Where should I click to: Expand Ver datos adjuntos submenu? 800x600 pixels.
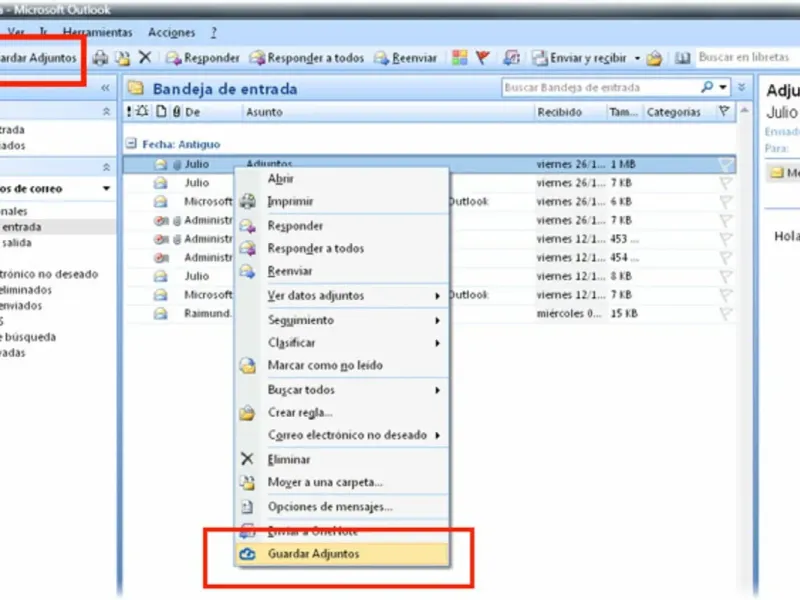(341, 295)
